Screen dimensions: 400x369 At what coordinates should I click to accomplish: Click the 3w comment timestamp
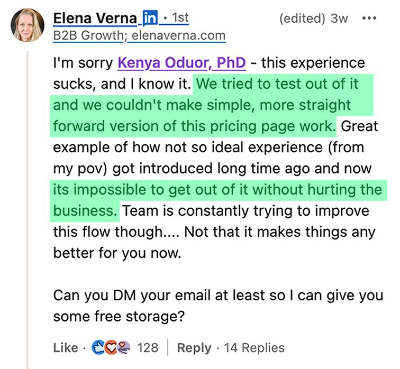tap(339, 18)
